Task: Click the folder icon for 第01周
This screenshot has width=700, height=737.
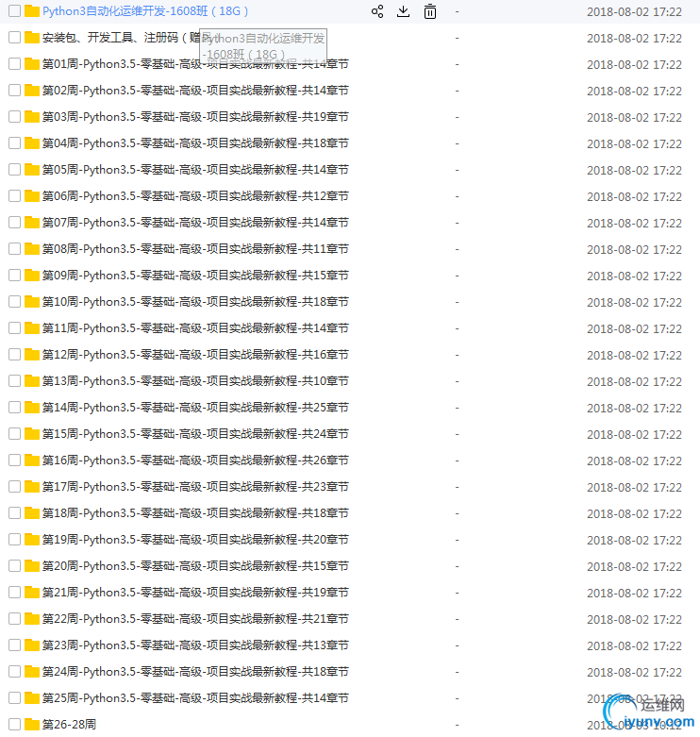Action: coord(32,64)
